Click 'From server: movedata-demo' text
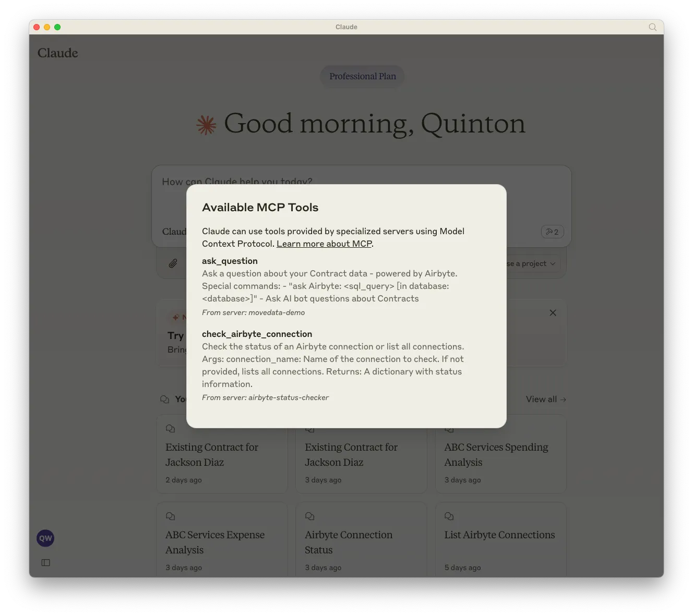Screen dimensions: 693x616 [x=253, y=313]
